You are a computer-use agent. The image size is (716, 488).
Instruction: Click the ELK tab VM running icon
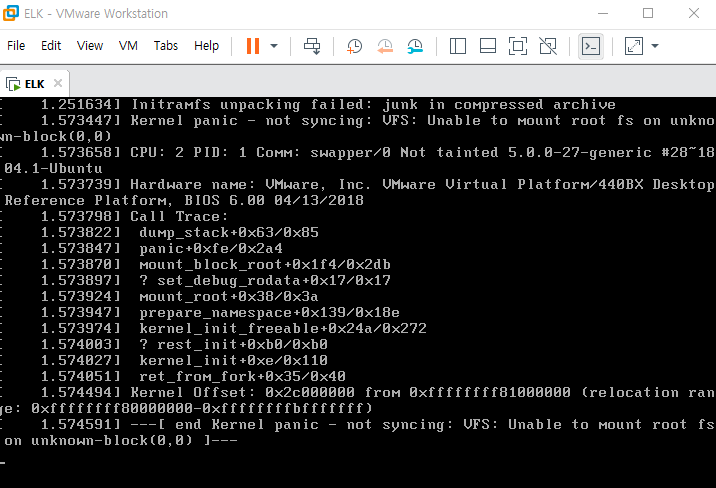[x=13, y=84]
